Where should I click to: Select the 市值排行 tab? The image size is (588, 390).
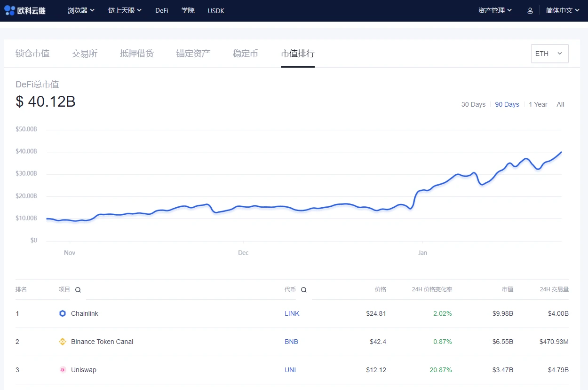pyautogui.click(x=298, y=54)
